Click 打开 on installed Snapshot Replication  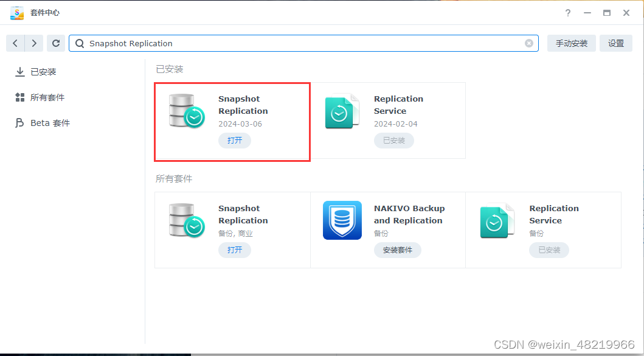(x=235, y=141)
